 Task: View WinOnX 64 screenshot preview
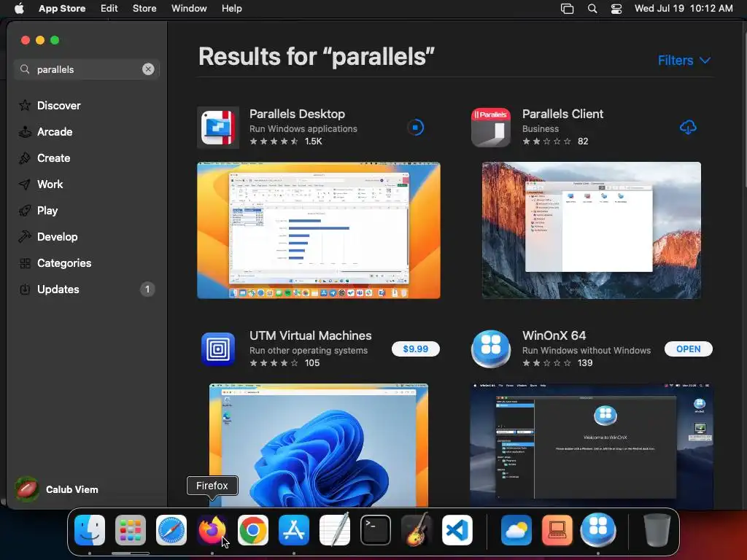[591, 445]
